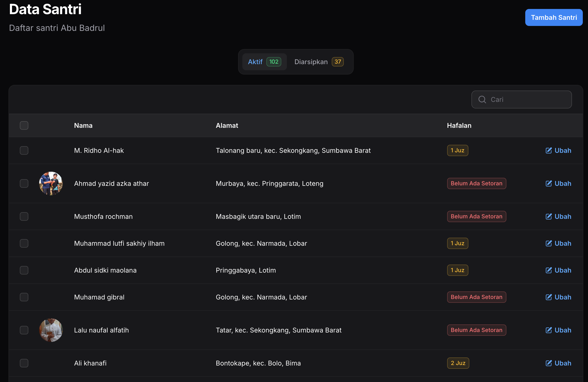
Task: Click Ubah for Lalu naufal alfatih
Action: (558, 330)
